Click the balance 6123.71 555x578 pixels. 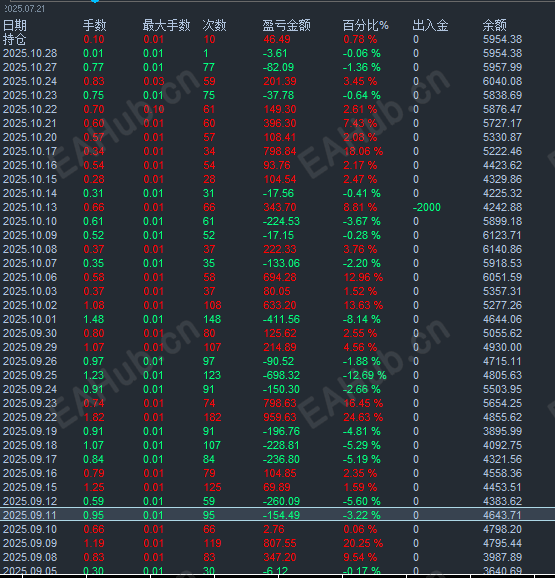click(503, 236)
